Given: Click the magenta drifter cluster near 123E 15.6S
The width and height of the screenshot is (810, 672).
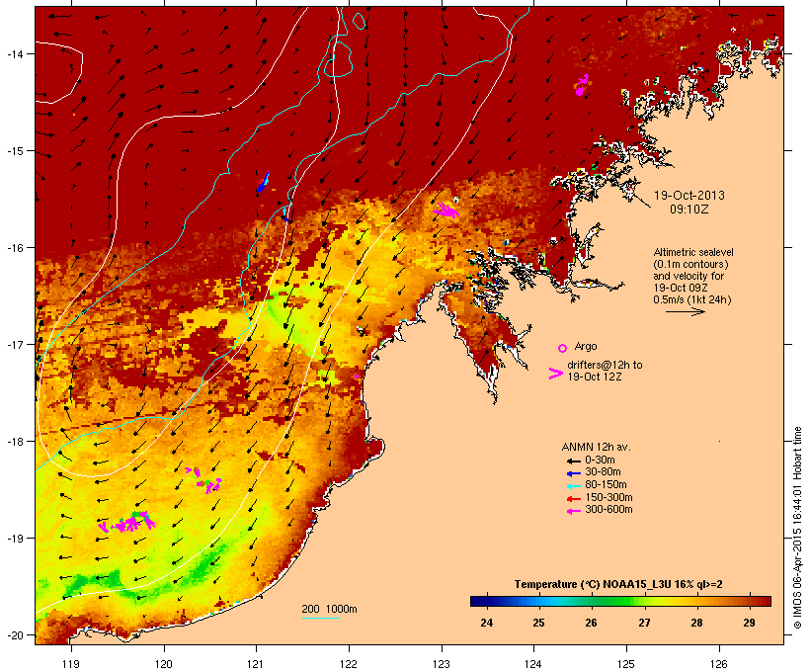Looking at the screenshot, I should [x=445, y=210].
